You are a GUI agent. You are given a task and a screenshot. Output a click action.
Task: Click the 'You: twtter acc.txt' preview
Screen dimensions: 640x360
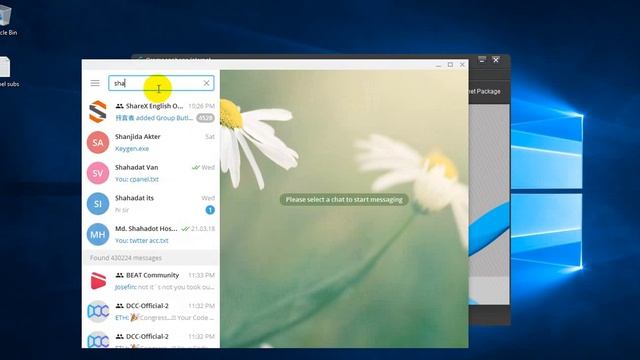[142, 240]
